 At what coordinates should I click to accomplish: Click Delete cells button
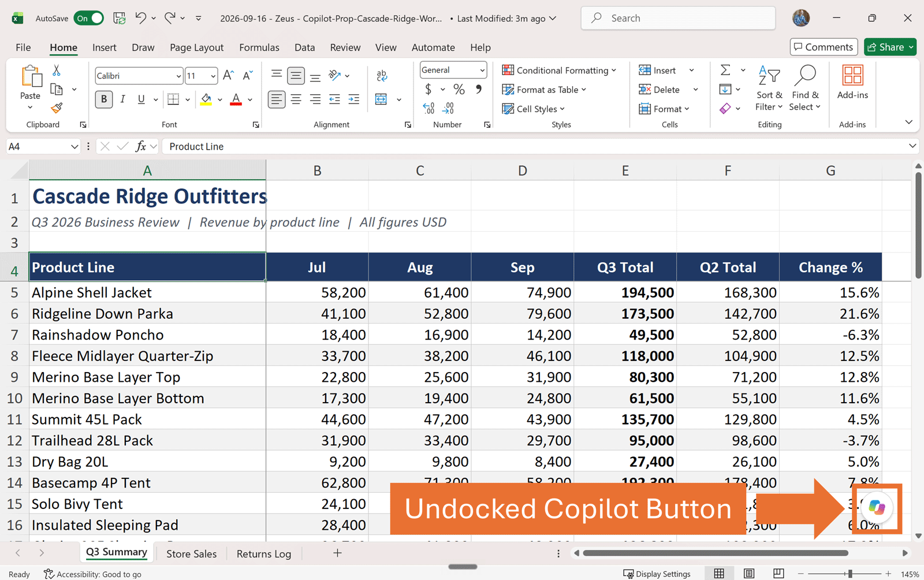tap(659, 90)
